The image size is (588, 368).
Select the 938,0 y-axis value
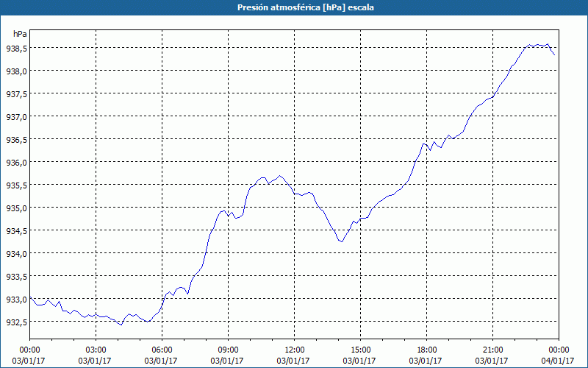[16, 71]
